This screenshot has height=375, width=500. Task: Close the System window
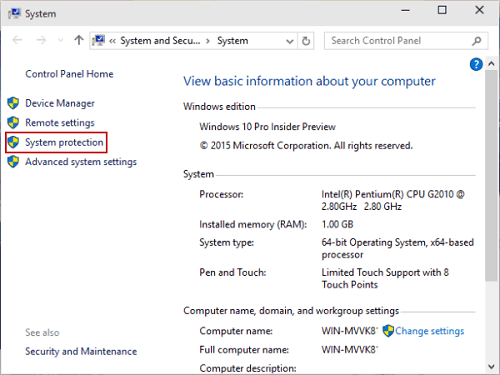[x=479, y=10]
